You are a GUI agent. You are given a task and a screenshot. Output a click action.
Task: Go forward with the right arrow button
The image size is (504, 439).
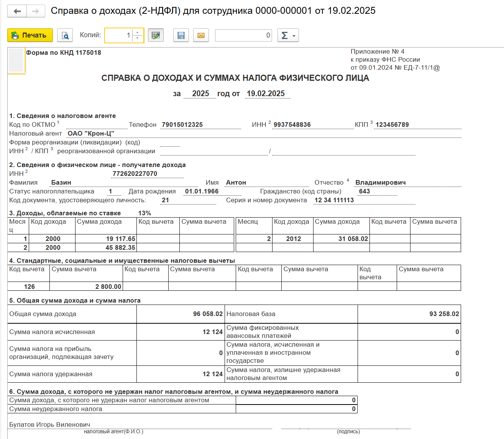coord(36,11)
